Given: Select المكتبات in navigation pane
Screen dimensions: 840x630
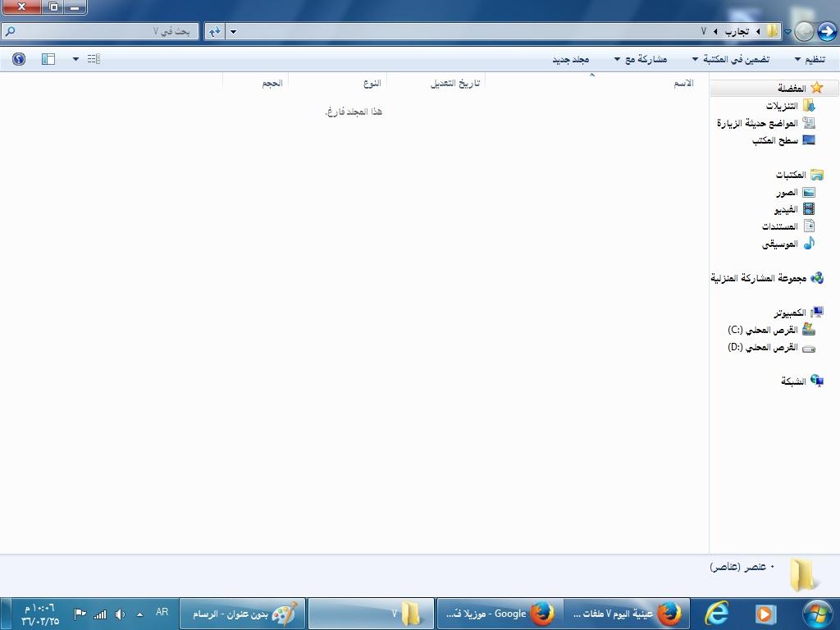Looking at the screenshot, I should (791, 175).
